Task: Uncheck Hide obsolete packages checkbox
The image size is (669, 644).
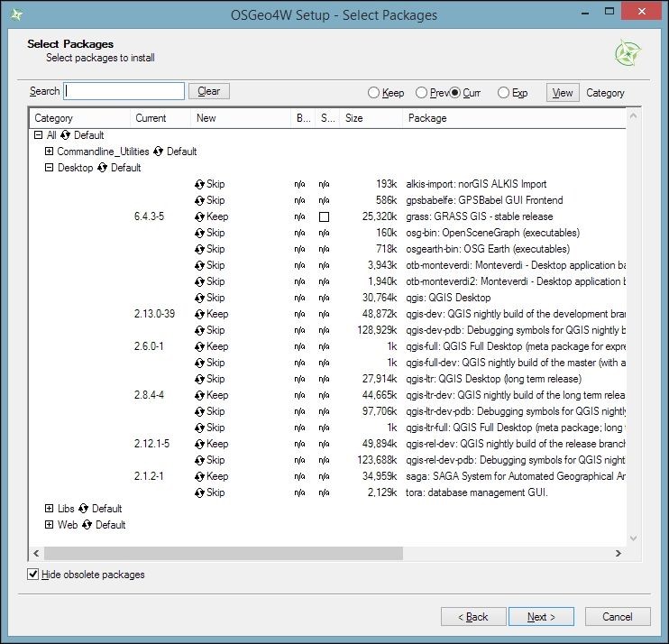Action: 33,575
